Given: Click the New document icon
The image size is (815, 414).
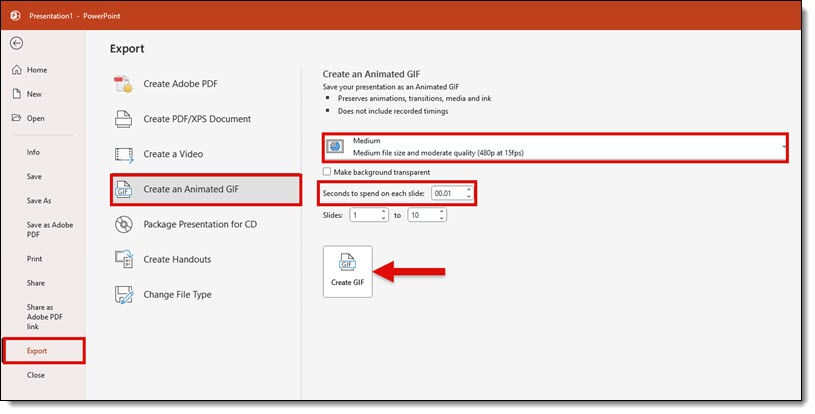Looking at the screenshot, I should 16,94.
